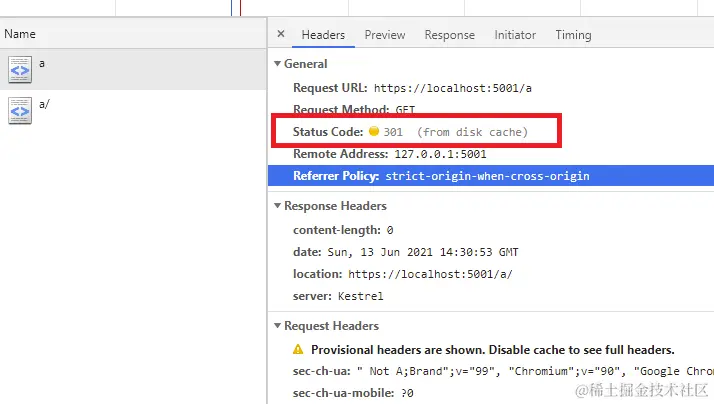Open the Response tab

click(449, 35)
